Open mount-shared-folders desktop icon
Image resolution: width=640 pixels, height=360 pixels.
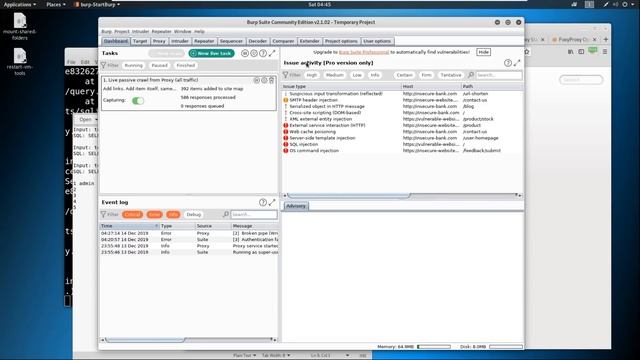[20, 27]
